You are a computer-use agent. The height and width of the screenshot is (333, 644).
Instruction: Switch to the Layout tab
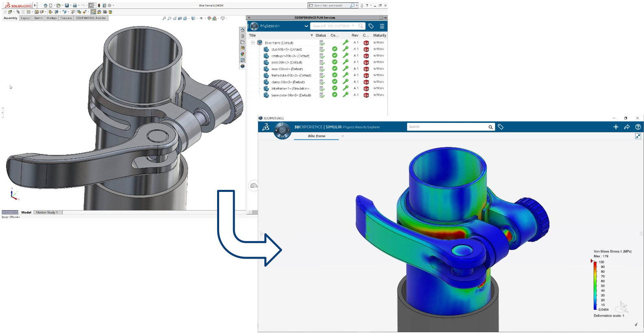coord(26,18)
